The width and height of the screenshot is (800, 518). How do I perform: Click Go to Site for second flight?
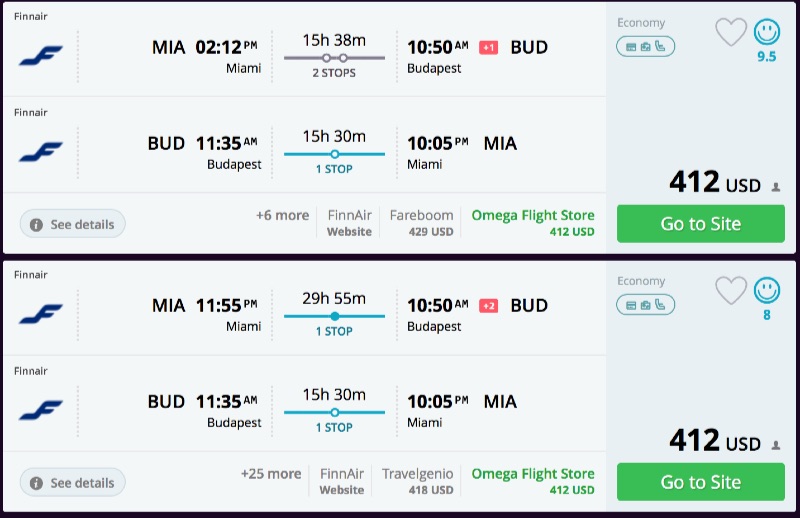click(700, 482)
